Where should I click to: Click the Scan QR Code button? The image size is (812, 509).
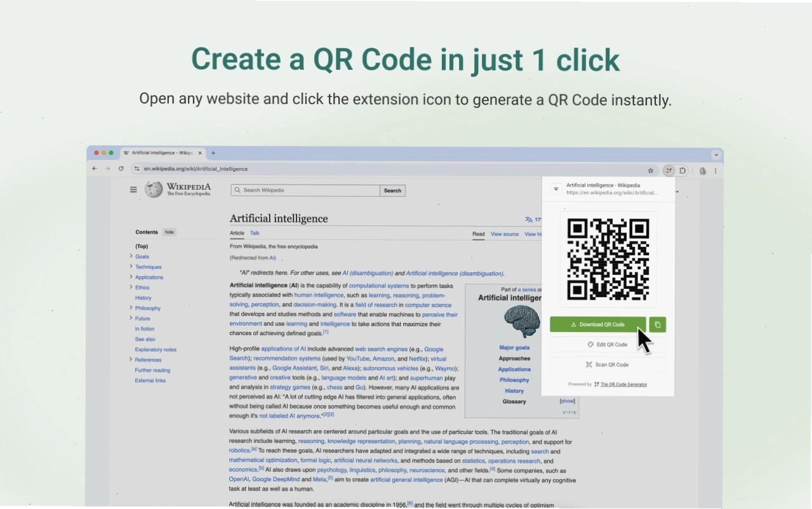[608, 365]
